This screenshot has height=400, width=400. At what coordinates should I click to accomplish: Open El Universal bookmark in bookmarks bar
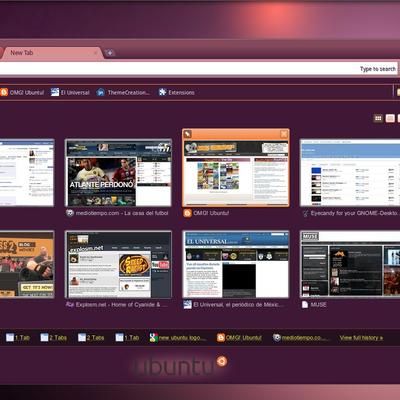[70, 92]
